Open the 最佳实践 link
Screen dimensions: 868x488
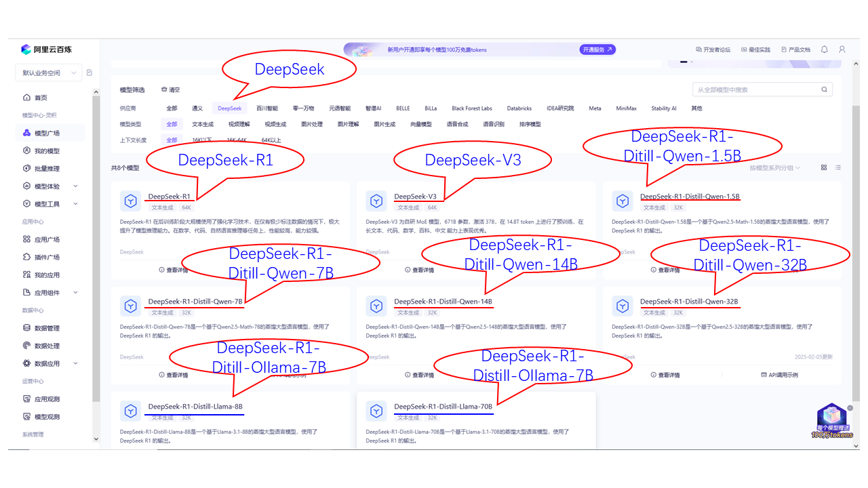[756, 49]
